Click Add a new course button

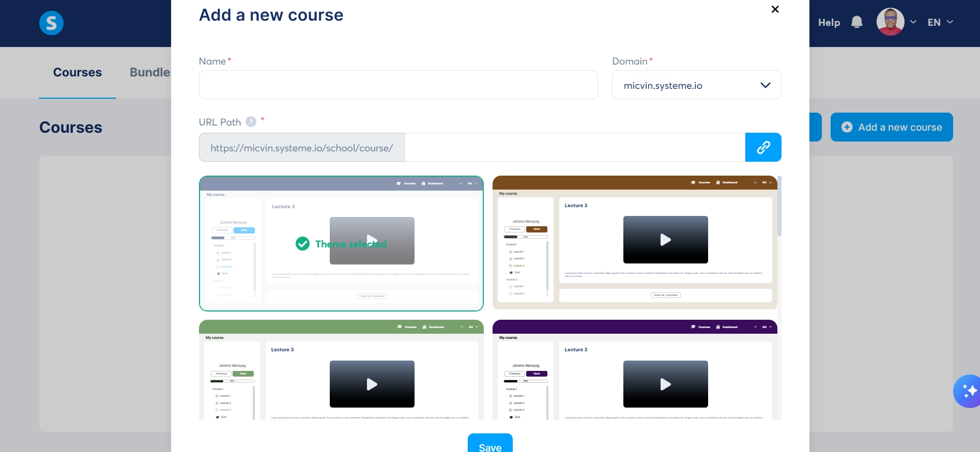[892, 127]
